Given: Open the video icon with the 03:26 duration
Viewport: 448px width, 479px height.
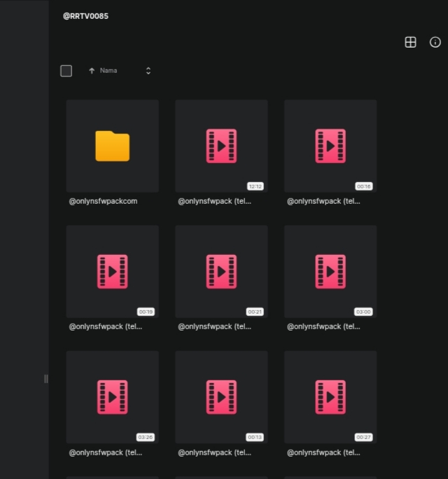Looking at the screenshot, I should tap(113, 397).
